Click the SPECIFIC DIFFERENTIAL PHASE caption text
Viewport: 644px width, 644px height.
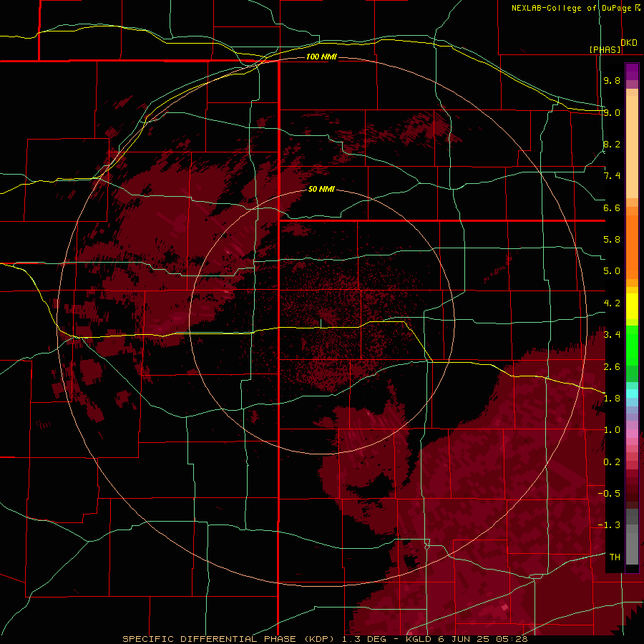pyautogui.click(x=209, y=639)
